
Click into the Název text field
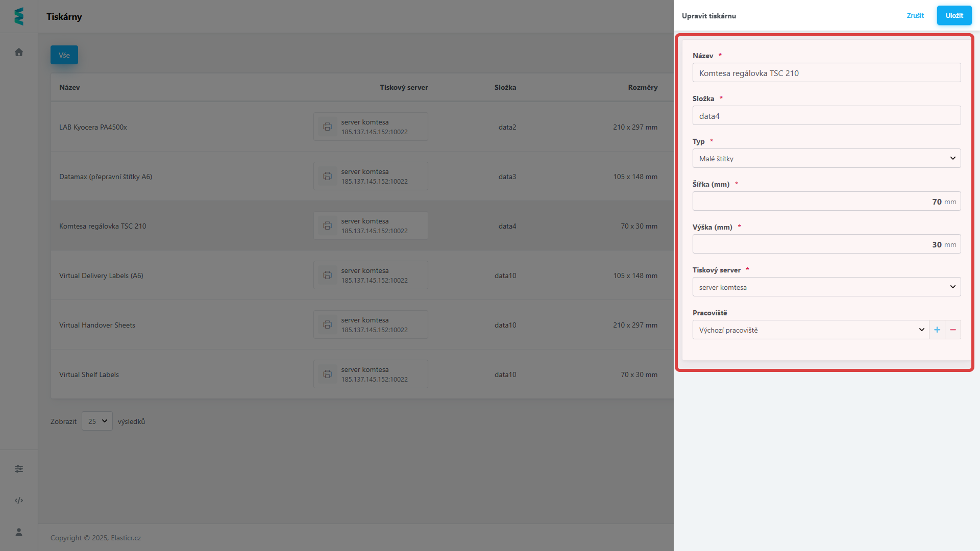(x=826, y=72)
